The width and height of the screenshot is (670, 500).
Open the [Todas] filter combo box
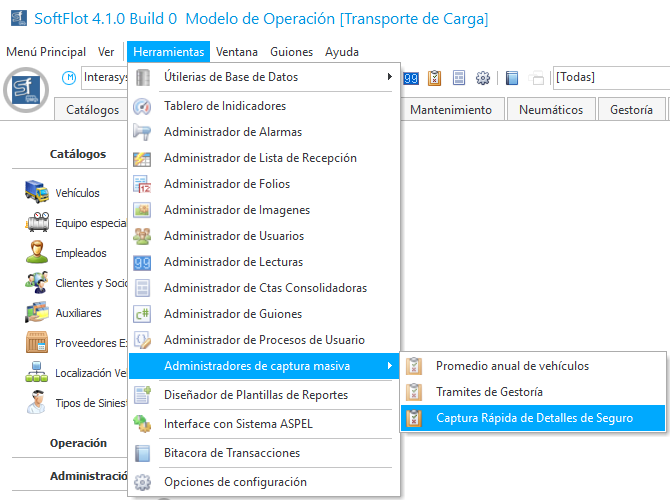coord(610,78)
